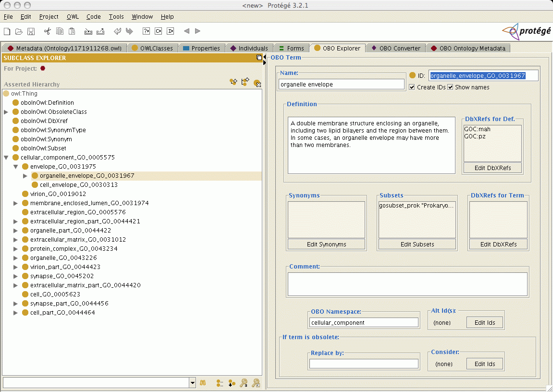Open the OWL menu
This screenshot has height=392, width=553.
tap(73, 16)
